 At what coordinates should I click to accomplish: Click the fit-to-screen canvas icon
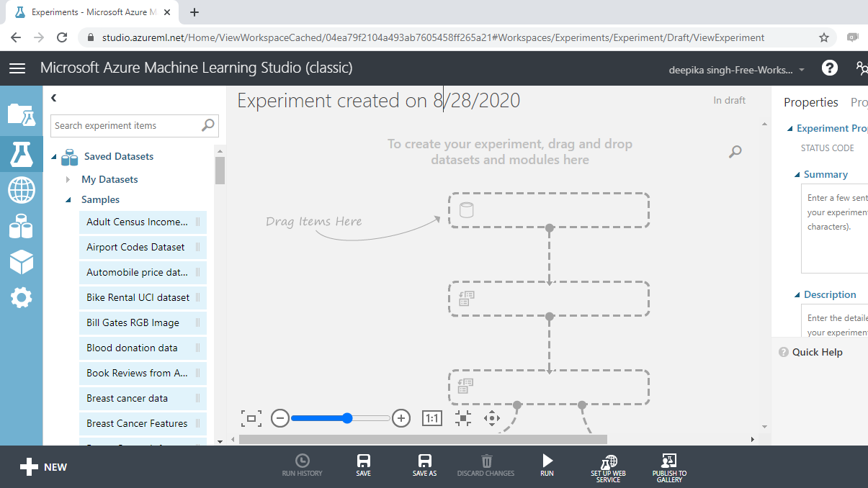point(251,418)
